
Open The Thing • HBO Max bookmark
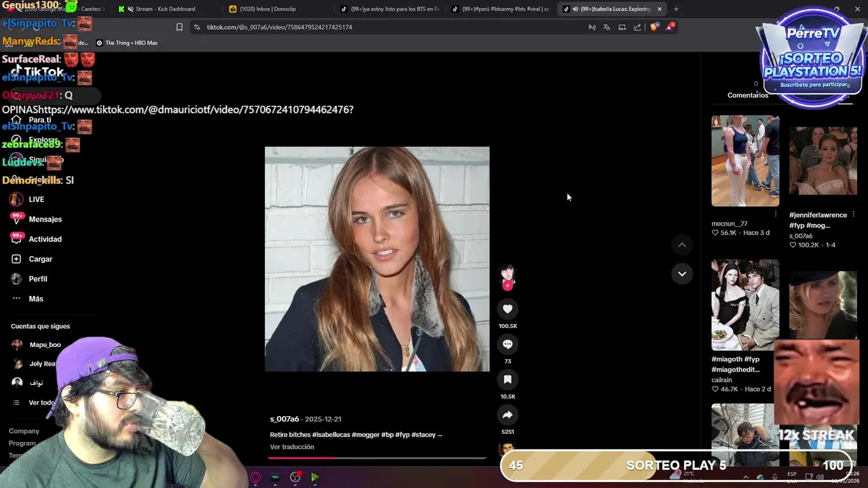(127, 43)
